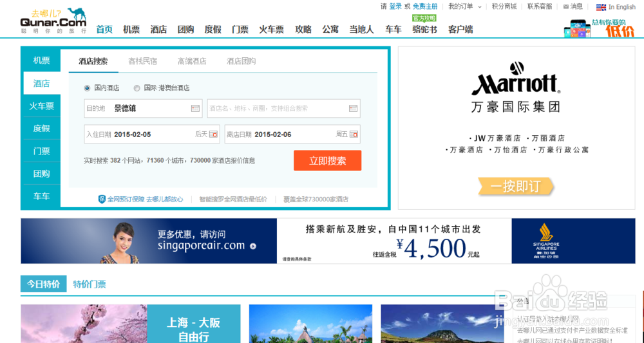Select the 国内酒店 radio button
Screen dimensions: 644x343
point(87,88)
